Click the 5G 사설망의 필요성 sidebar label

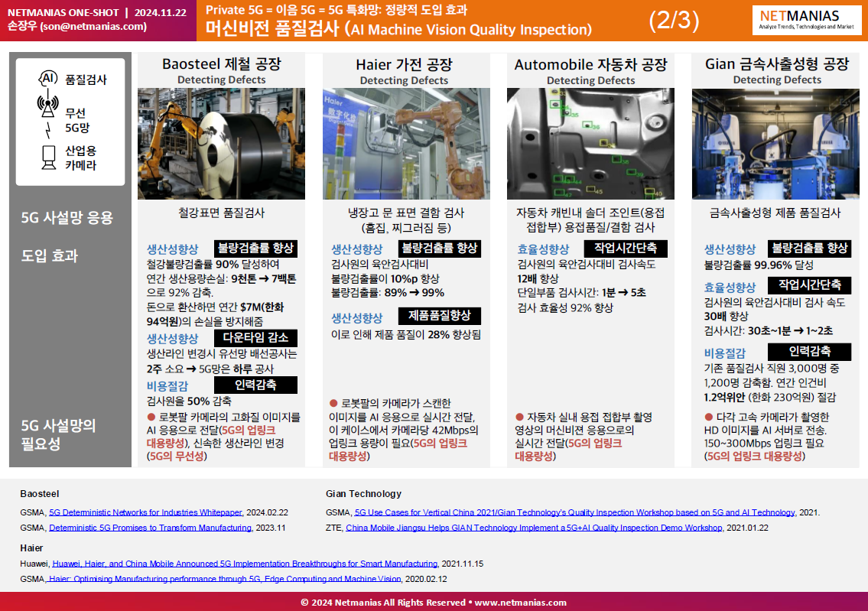(x=58, y=434)
